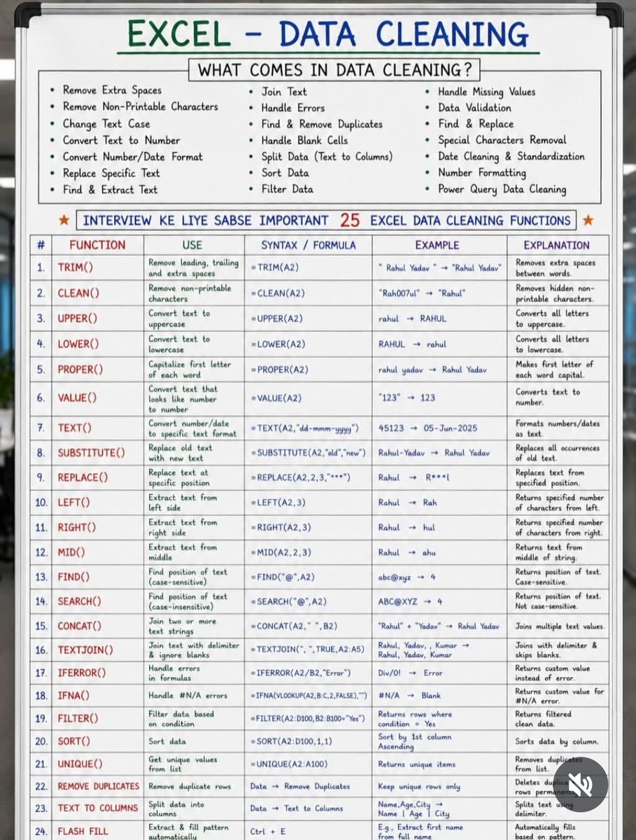Click the 'PROPER()' function name cell

point(97,370)
